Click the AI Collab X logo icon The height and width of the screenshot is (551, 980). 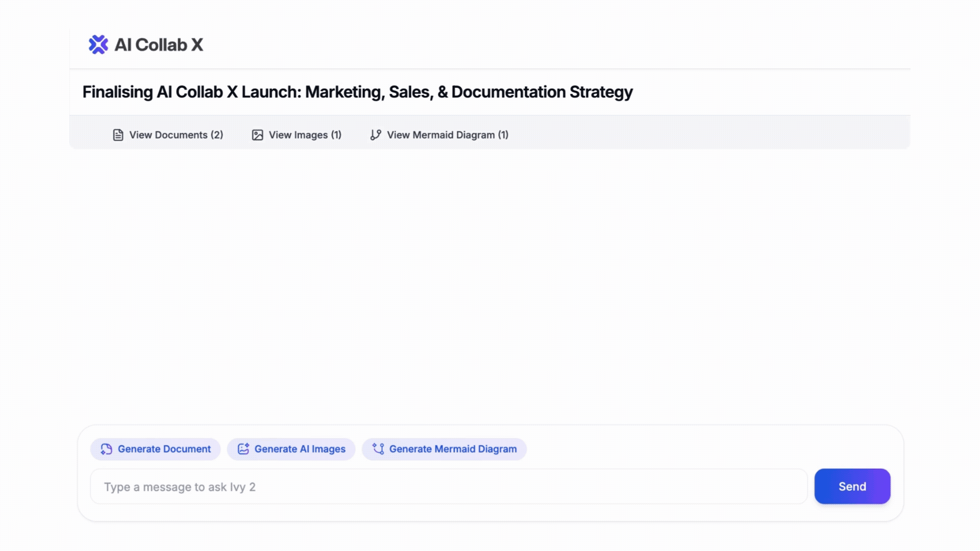point(98,45)
